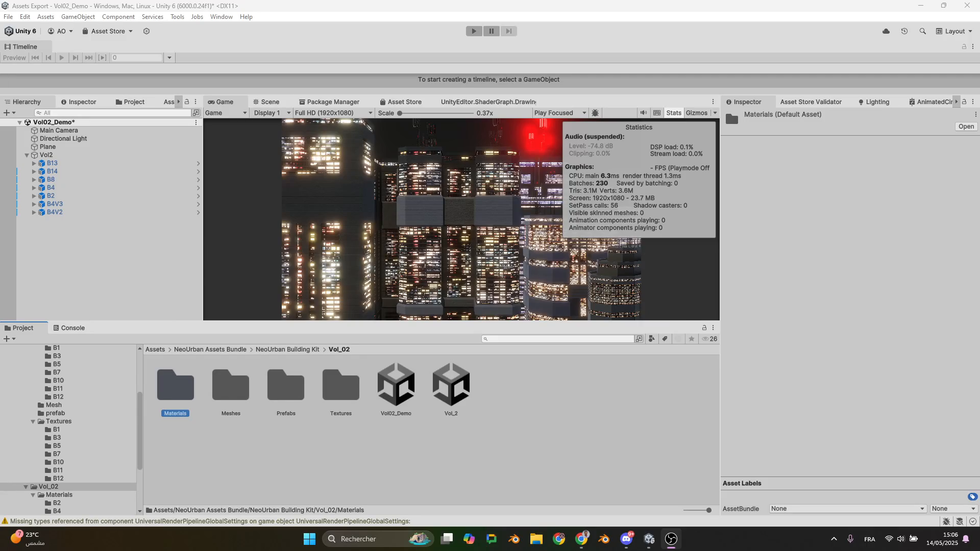The height and width of the screenshot is (551, 980).
Task: Adjust the Game view Scale slider
Action: [x=436, y=113]
